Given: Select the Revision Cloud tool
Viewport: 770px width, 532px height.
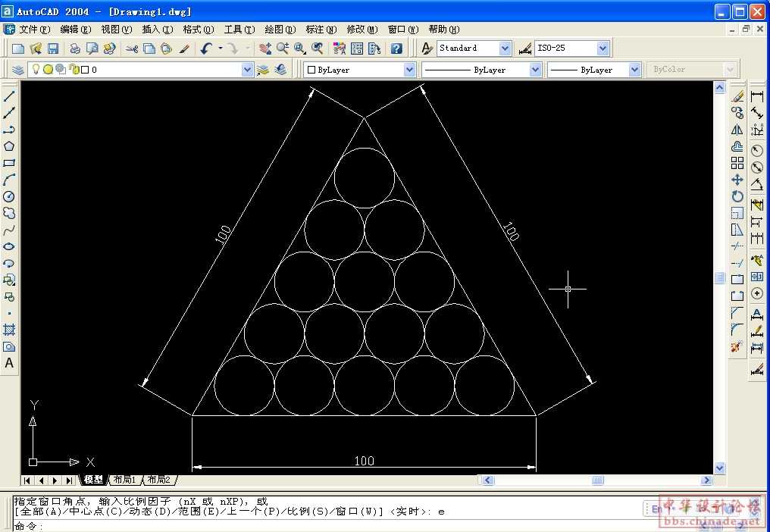Looking at the screenshot, I should coord(9,213).
